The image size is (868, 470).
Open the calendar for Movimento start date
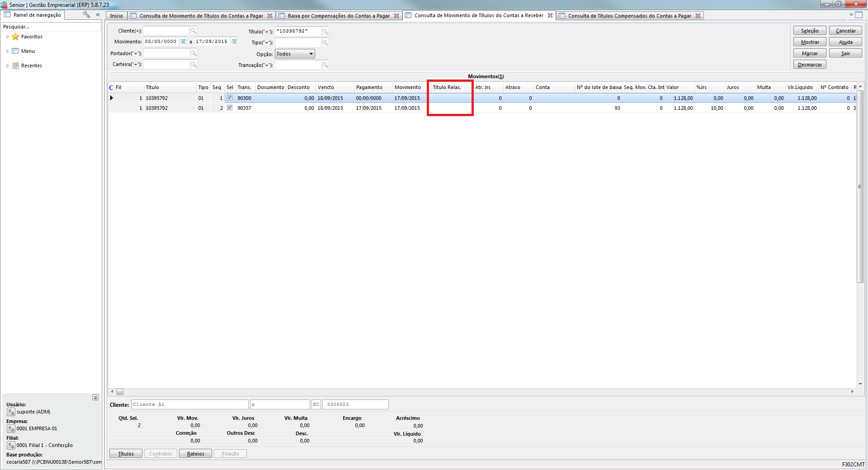pos(183,42)
